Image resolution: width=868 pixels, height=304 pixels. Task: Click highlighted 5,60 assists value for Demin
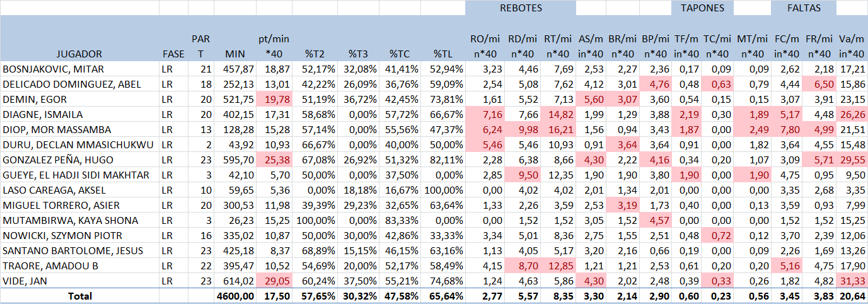click(x=591, y=99)
